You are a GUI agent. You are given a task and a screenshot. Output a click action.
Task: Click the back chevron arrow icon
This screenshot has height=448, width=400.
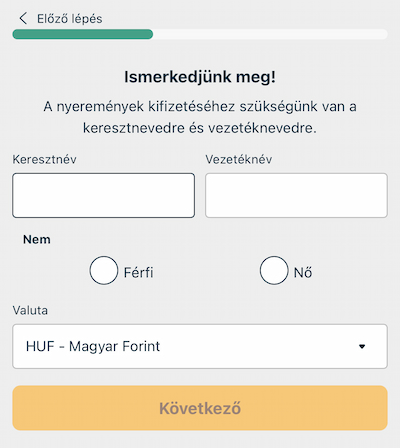[23, 18]
